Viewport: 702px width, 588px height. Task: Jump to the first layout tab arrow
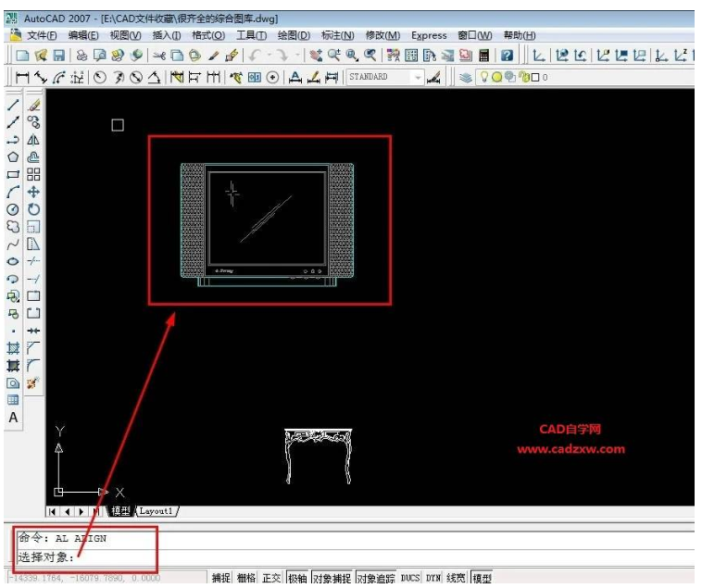pyautogui.click(x=53, y=511)
